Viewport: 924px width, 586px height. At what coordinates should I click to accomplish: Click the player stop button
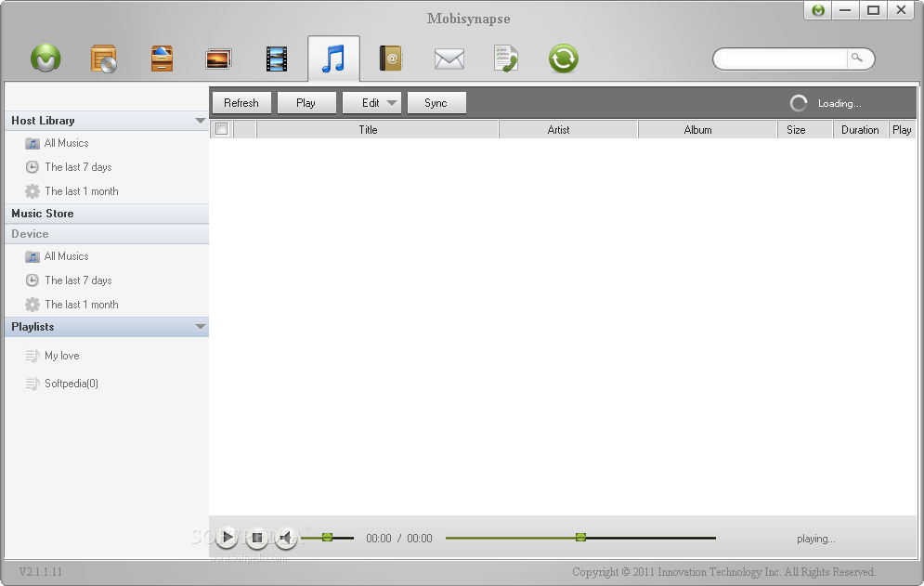pyautogui.click(x=256, y=538)
